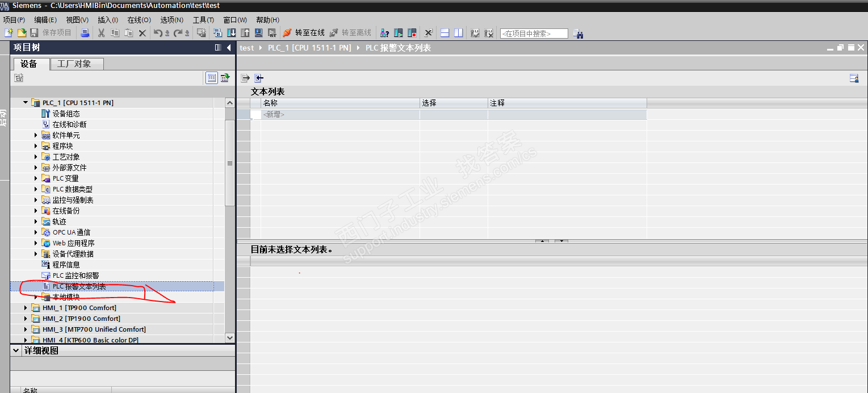Viewport: 868px width, 393px height.
Task: Expand the PLC 数据类型 tree node
Action: 36,189
